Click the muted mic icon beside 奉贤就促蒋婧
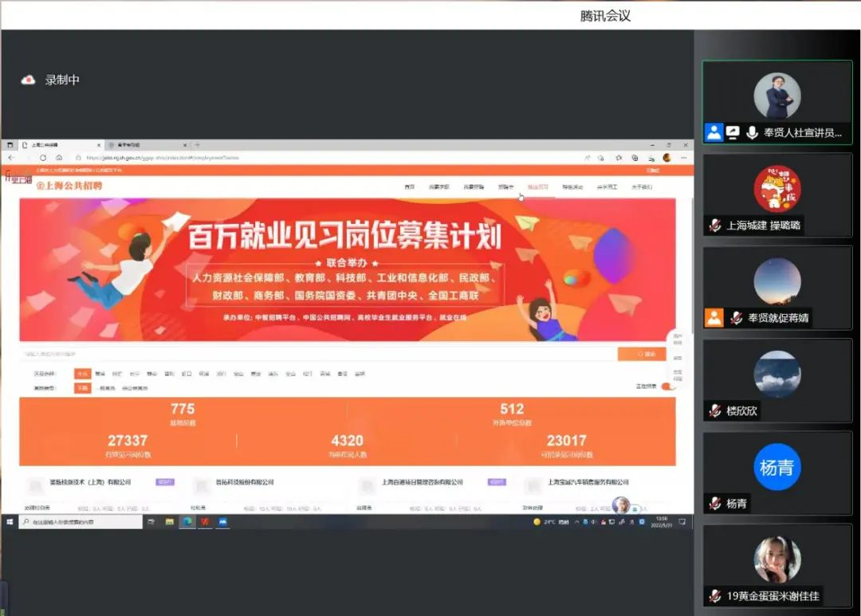This screenshot has width=861, height=616. point(737,318)
